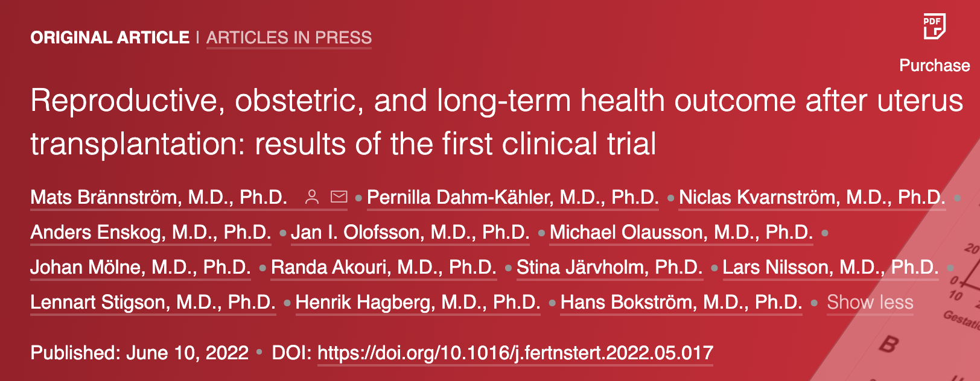
Task: Select author Mats Brännström, M.D., Ph.D.
Action: pos(159,197)
